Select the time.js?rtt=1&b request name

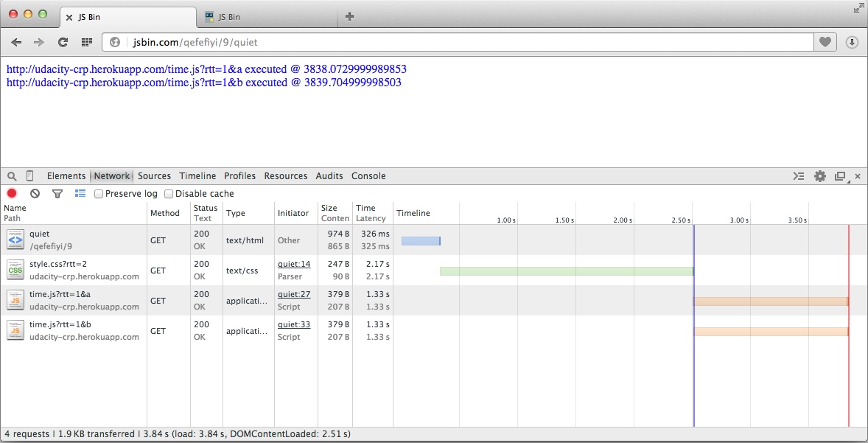pos(60,324)
